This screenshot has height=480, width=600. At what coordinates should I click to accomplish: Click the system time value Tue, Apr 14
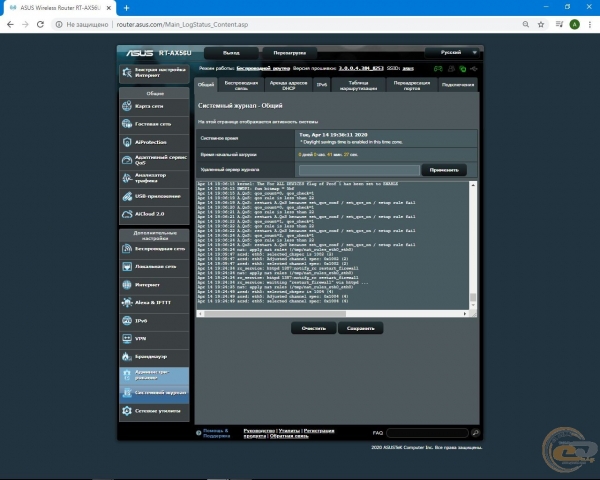pos(333,135)
